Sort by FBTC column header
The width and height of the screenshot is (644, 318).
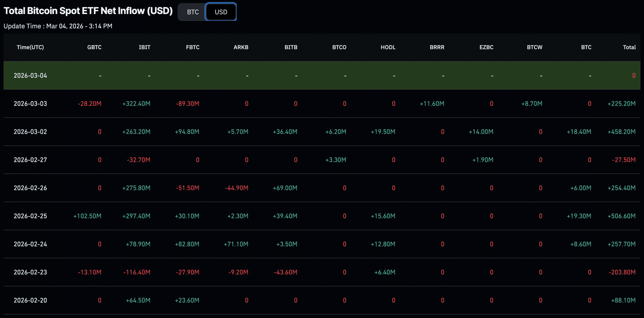[193, 47]
